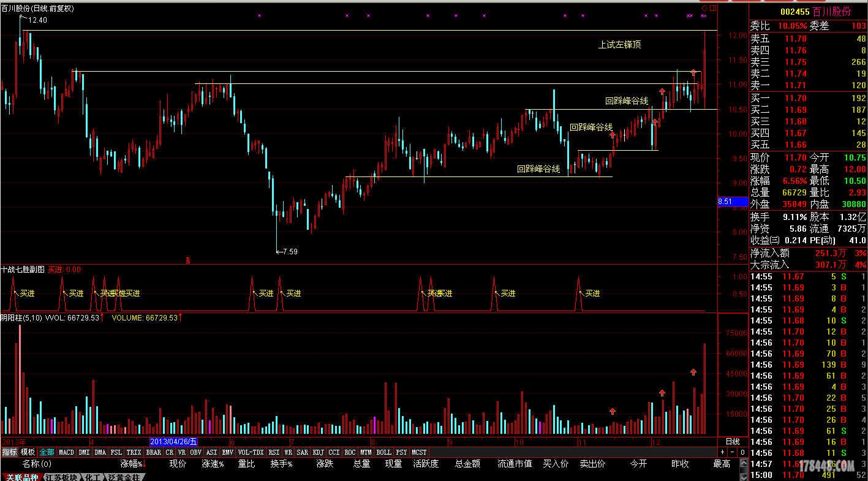Image resolution: width=868 pixels, height=481 pixels.
Task: Click the split-window square icon above chart
Action: (712, 8)
